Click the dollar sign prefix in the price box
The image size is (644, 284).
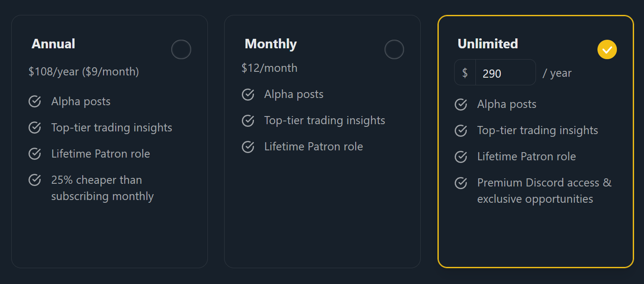465,73
